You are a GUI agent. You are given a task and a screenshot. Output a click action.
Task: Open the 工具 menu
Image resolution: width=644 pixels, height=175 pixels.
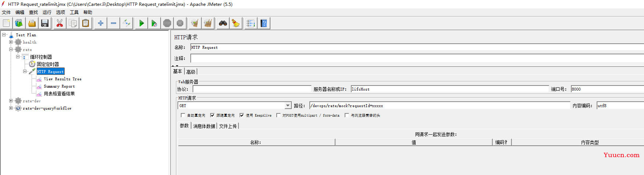point(74,12)
